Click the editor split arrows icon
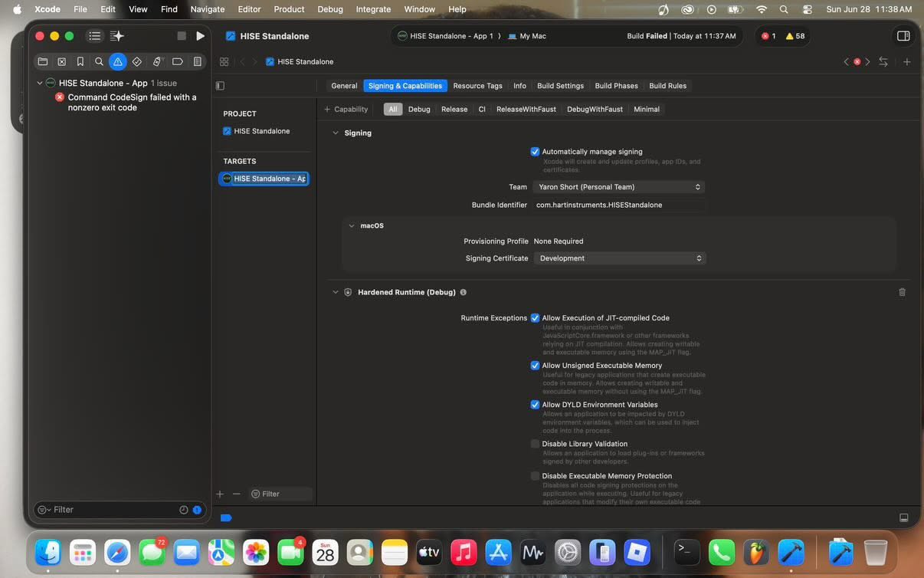Screen dimensions: 924x578 [x=883, y=61]
